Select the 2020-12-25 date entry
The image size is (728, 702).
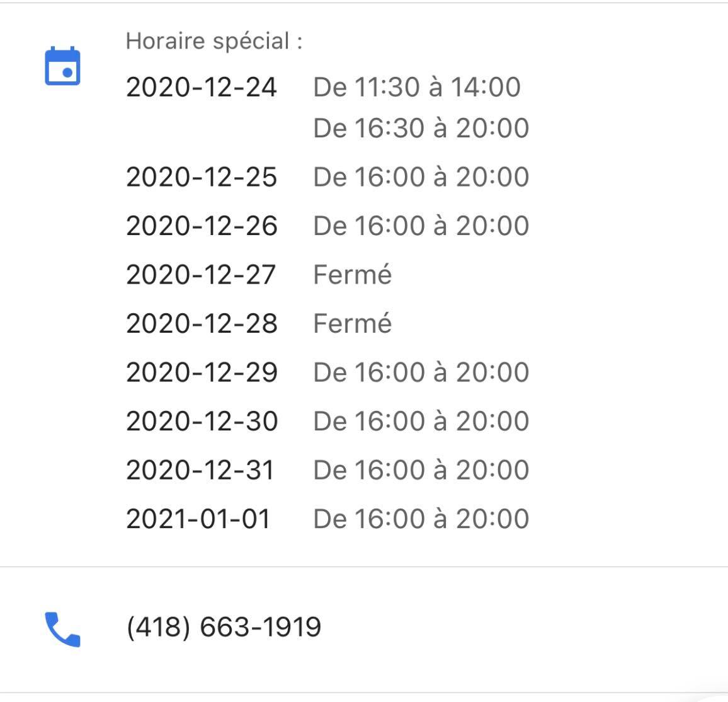[x=202, y=177]
